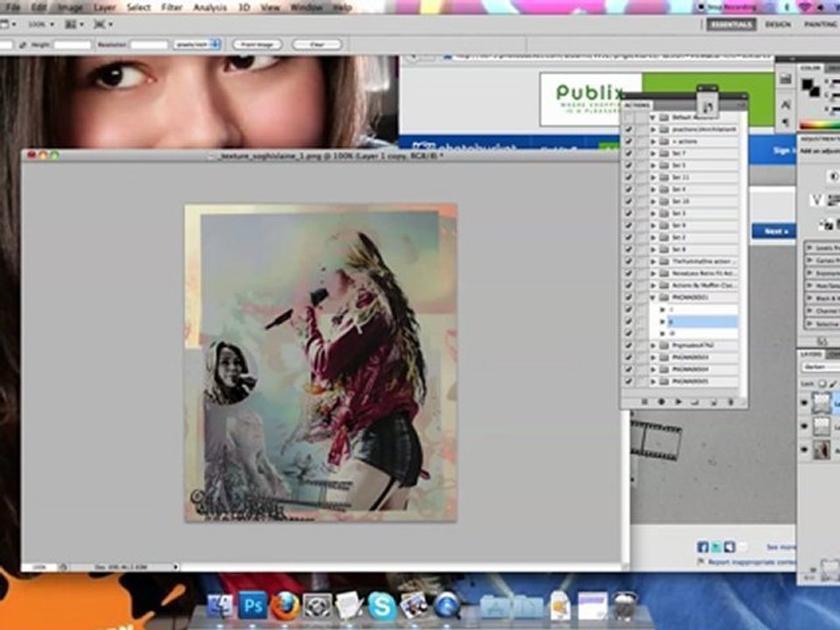Expand Set 11 in Actions panel
The width and height of the screenshot is (840, 630).
click(653, 178)
